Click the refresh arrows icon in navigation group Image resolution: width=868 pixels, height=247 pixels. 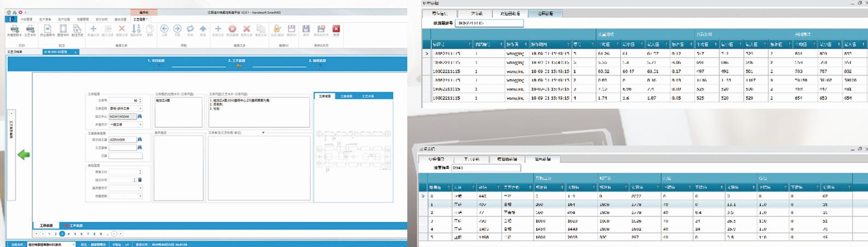[190, 30]
